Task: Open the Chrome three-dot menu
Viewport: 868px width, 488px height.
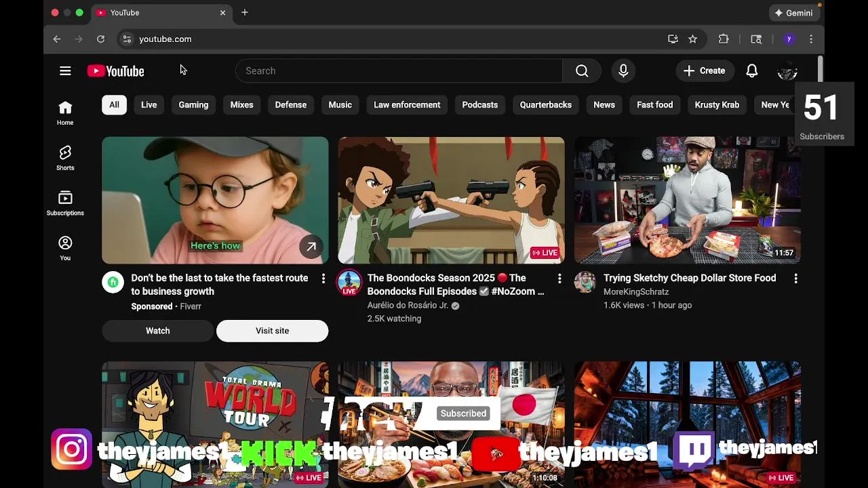Action: click(811, 39)
